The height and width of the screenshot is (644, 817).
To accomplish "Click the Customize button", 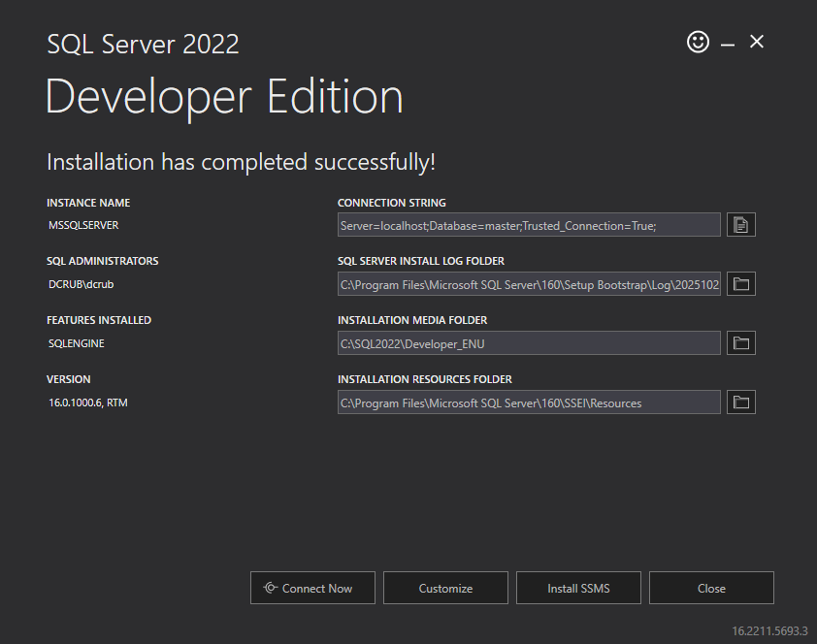I will pos(445,588).
